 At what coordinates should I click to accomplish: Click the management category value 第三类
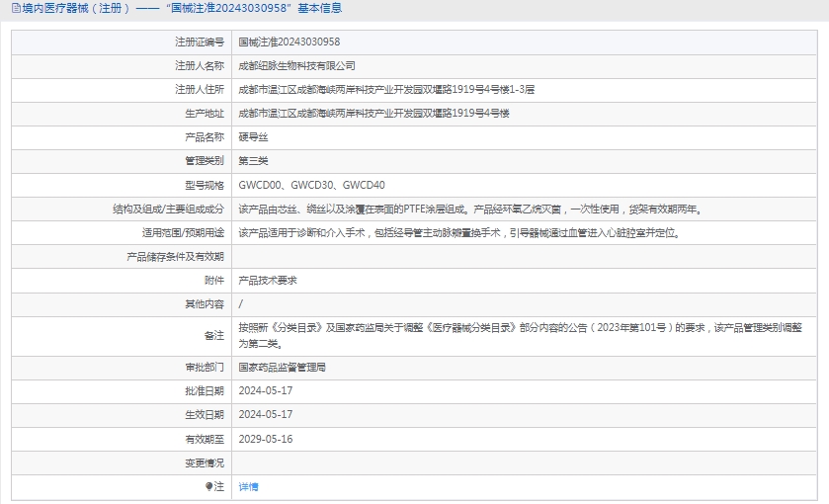tap(253, 160)
